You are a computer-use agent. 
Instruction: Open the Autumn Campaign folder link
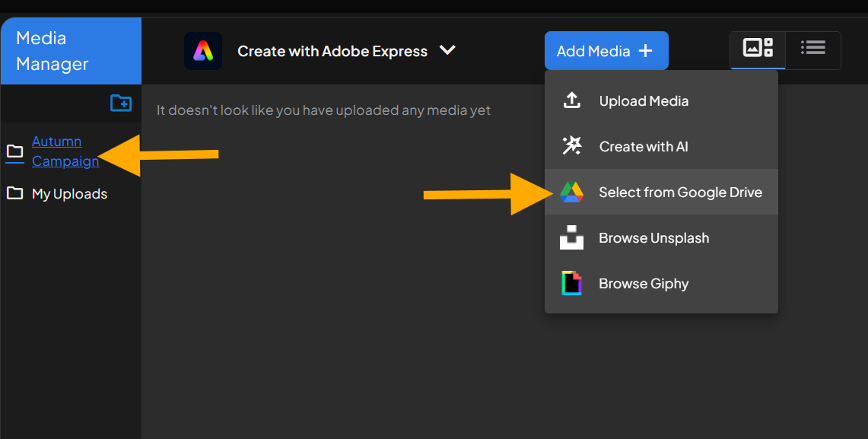(x=65, y=151)
